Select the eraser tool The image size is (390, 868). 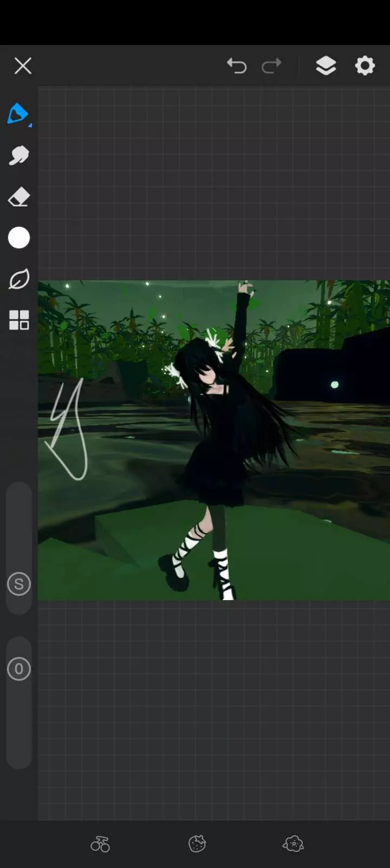(19, 197)
